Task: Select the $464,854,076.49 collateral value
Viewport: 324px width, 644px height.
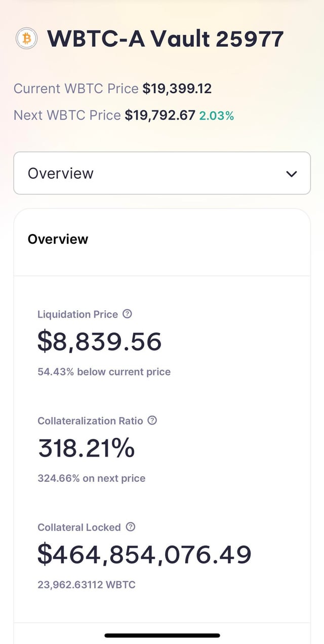Action: click(144, 554)
